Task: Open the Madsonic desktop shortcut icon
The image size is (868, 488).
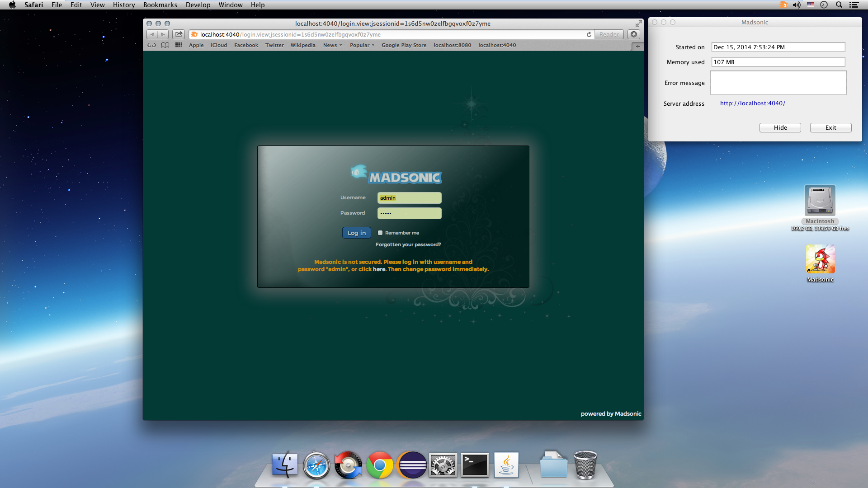Action: [820, 259]
